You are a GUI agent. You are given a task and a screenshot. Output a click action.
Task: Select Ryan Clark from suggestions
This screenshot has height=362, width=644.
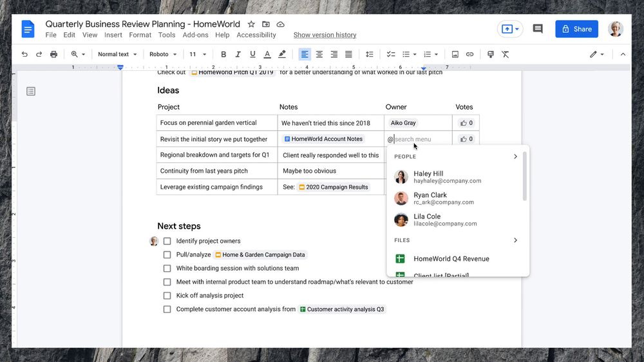455,198
